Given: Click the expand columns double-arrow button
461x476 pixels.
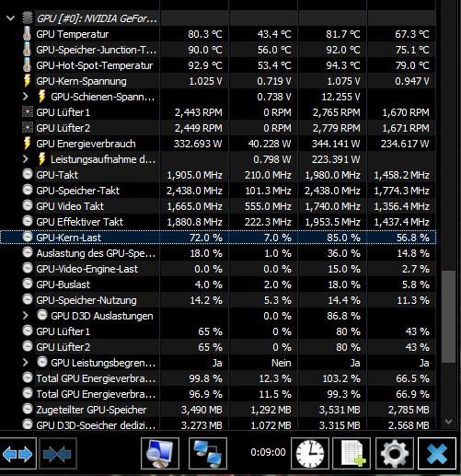Looking at the screenshot, I should 17,454.
